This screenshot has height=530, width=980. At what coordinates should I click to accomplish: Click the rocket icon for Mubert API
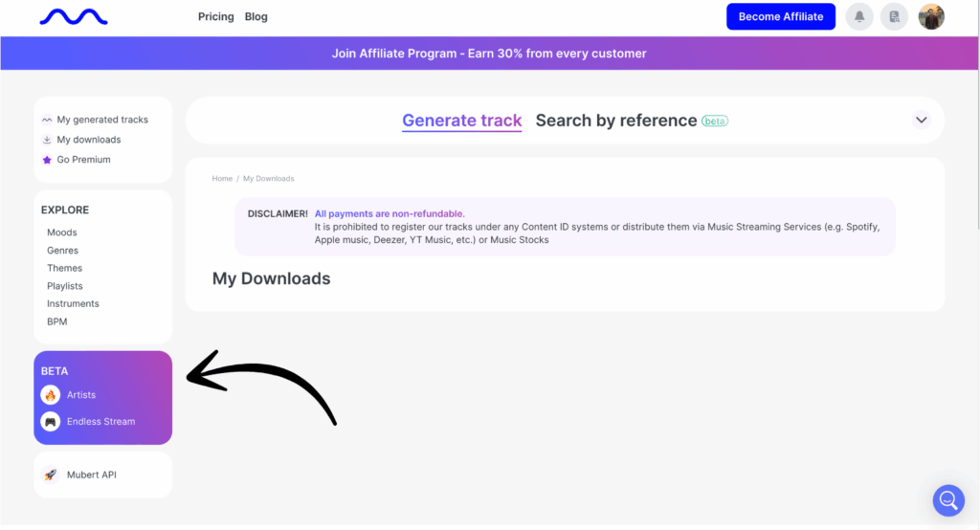point(51,475)
